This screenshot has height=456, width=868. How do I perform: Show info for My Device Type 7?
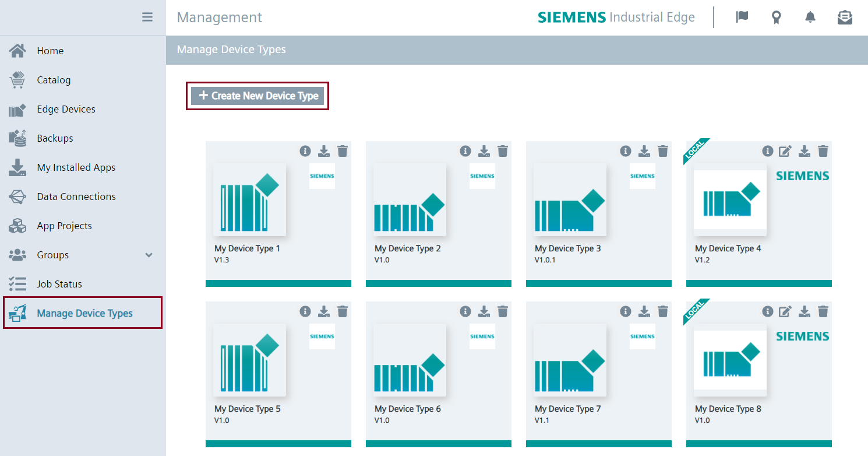pyautogui.click(x=626, y=311)
